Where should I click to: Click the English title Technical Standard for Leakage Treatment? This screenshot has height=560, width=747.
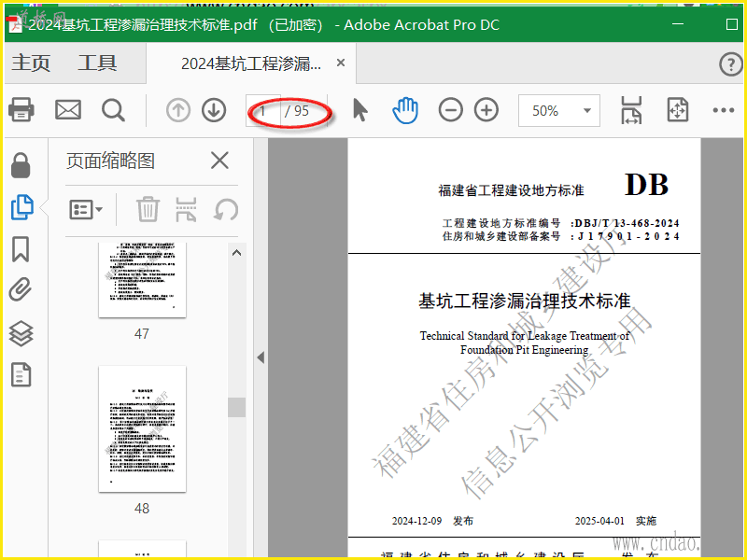[525, 343]
